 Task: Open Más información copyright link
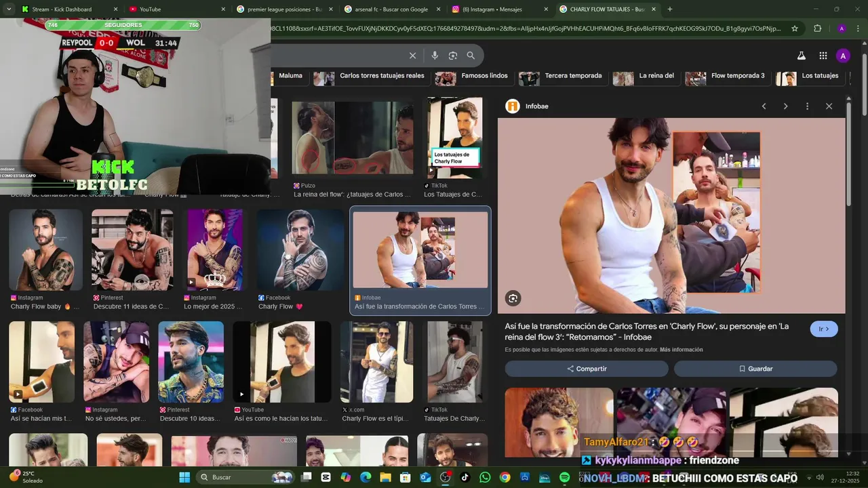coord(681,350)
